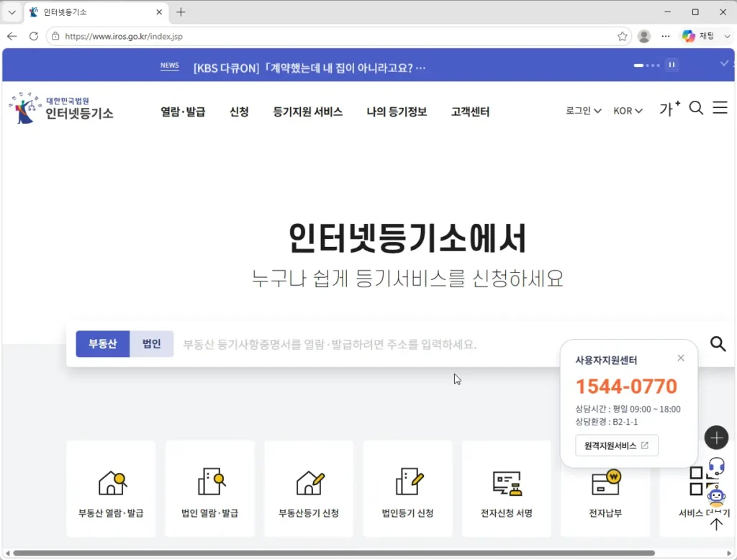This screenshot has height=560, width=737.
Task: Open the headset support icon
Action: click(x=717, y=466)
